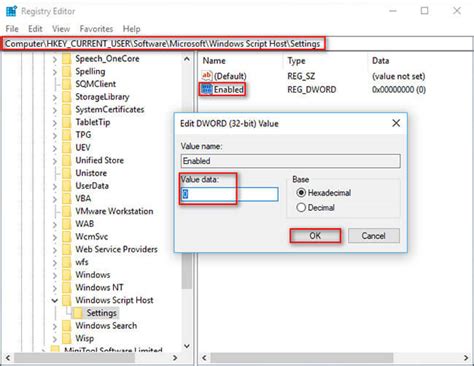Expand the Speech_OneCore key

(x=55, y=59)
